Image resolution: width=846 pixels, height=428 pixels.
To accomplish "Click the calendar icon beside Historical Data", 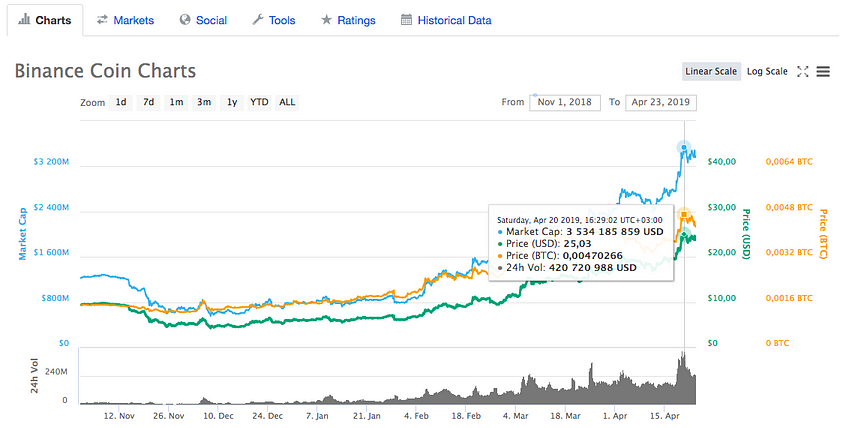I will point(406,20).
